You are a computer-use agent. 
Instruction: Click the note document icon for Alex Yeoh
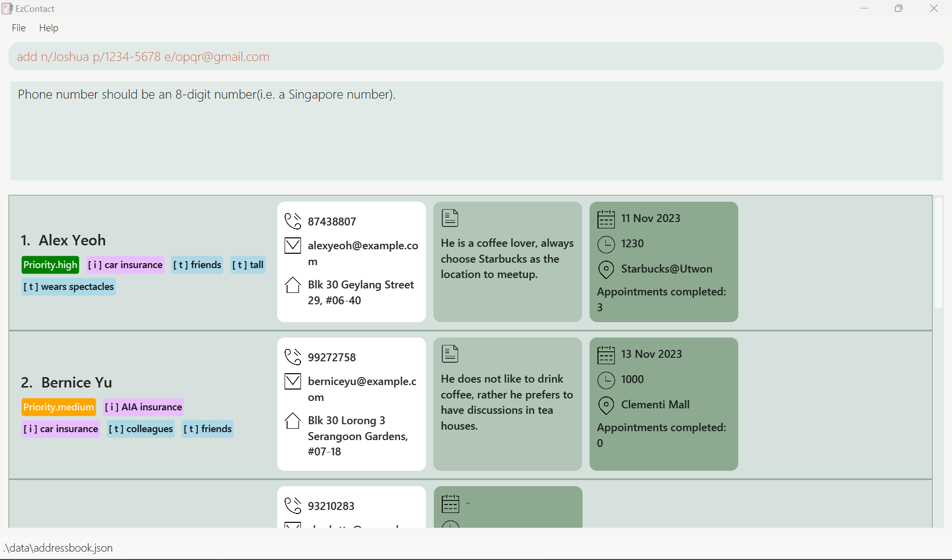pyautogui.click(x=450, y=218)
